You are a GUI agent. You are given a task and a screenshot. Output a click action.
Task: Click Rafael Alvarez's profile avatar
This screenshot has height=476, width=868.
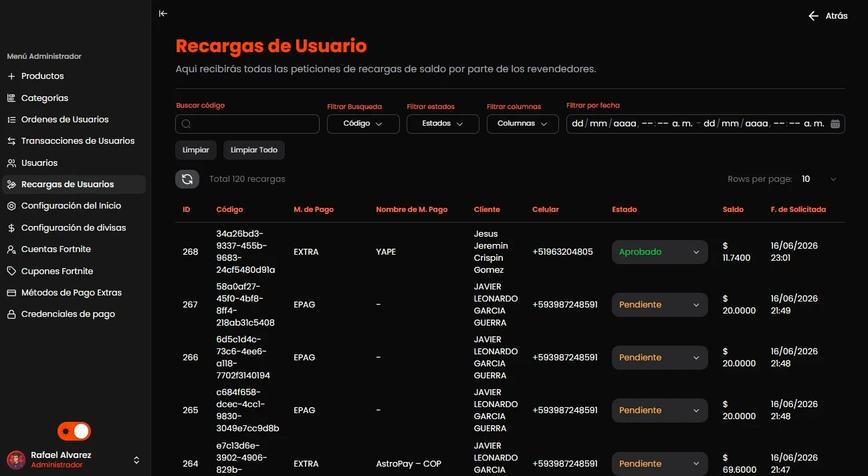coord(16,460)
